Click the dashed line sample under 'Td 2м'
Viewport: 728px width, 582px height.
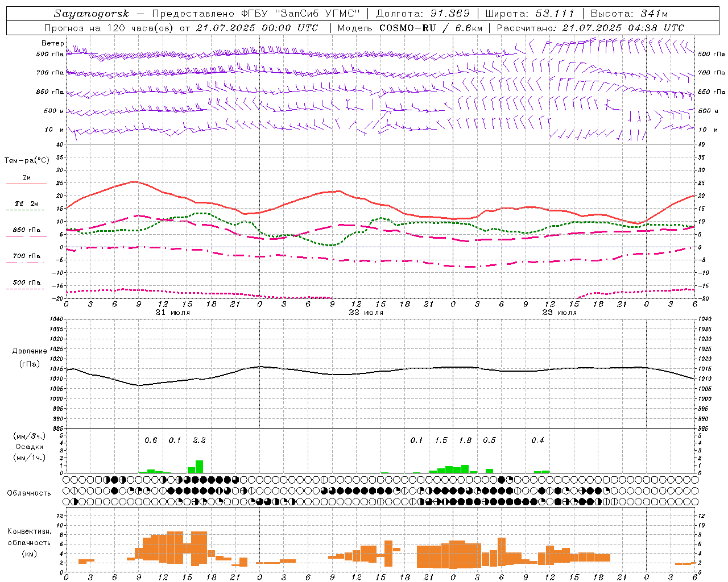coord(26,210)
